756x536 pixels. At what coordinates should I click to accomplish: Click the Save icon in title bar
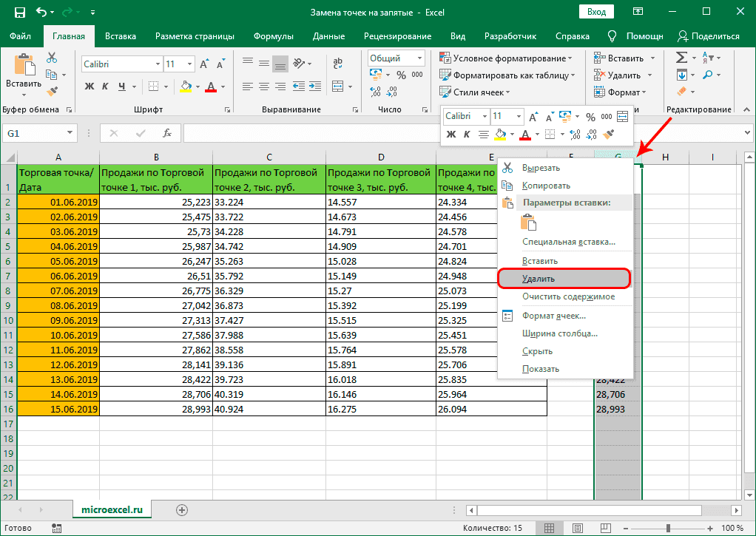[x=19, y=13]
